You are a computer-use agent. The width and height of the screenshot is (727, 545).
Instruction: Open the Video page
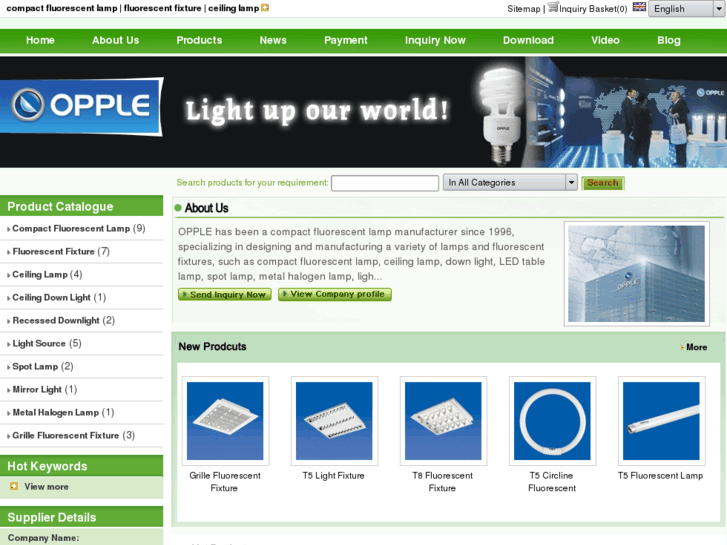click(606, 40)
